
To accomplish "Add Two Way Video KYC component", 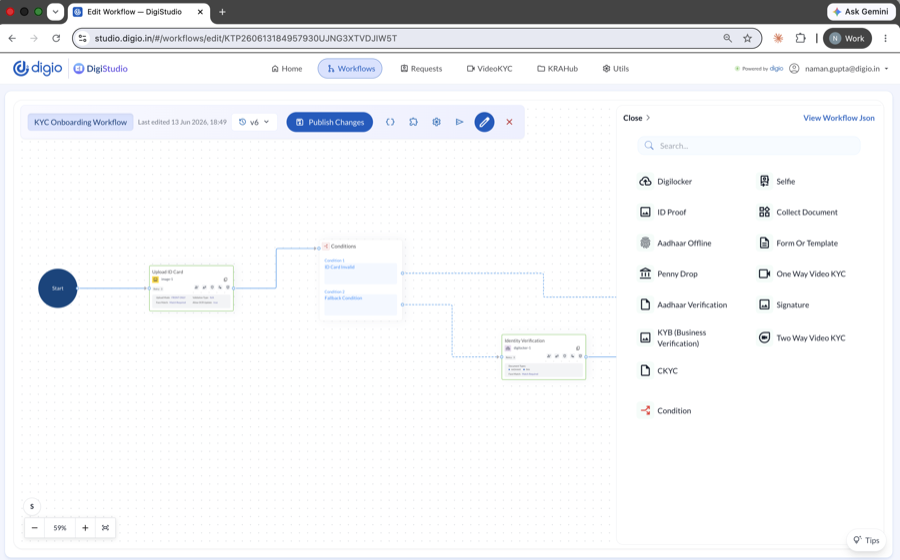I will [802, 338].
